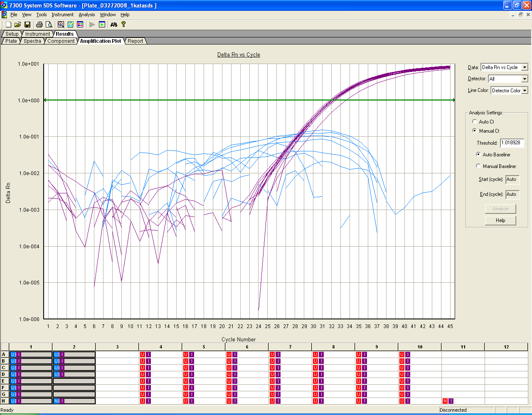This screenshot has width=532, height=415.
Task: Click the colored squares toolbar icon
Action: tap(80, 25)
